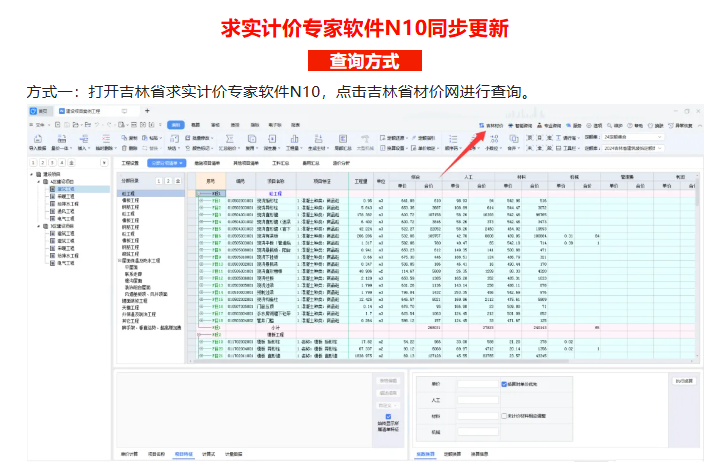The height and width of the screenshot is (464, 718).
Task: Collapse the second 单项工程 node in project tree
Action: tap(38, 226)
